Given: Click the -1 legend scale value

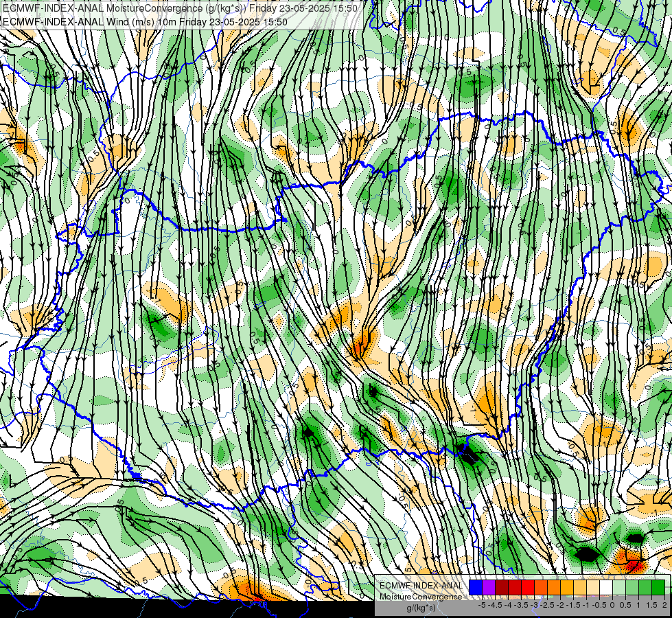Looking at the screenshot, I should click(x=586, y=605).
